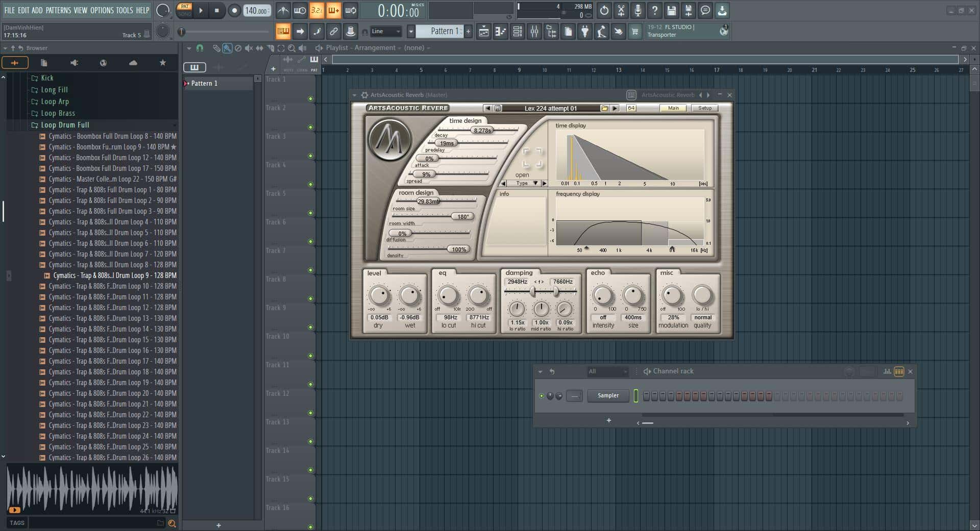Open the speech bubble icon in top toolbar
The height and width of the screenshot is (531, 980).
(x=705, y=10)
